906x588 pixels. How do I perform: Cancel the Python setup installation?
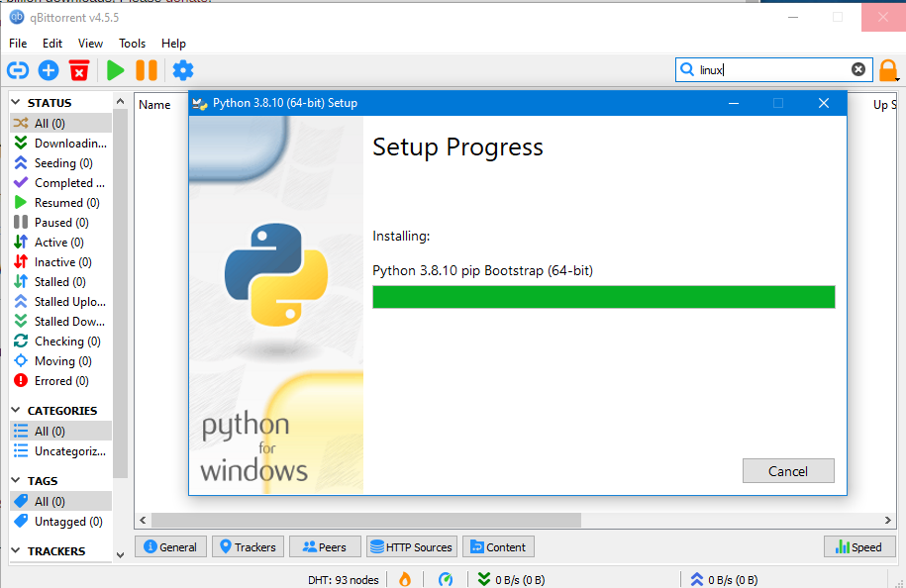pos(788,471)
